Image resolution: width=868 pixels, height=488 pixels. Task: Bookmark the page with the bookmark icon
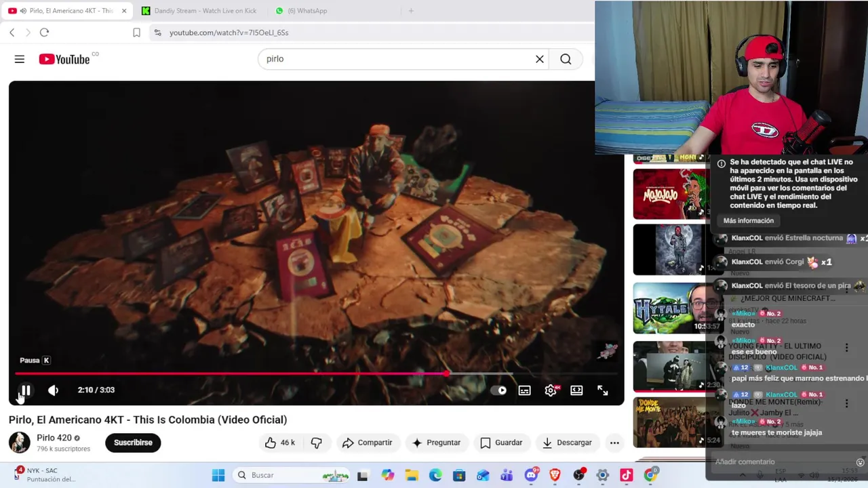tap(136, 33)
